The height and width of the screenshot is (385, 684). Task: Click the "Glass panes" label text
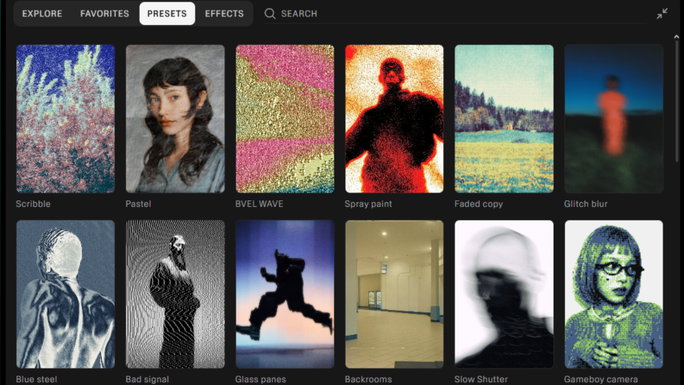pyautogui.click(x=260, y=379)
